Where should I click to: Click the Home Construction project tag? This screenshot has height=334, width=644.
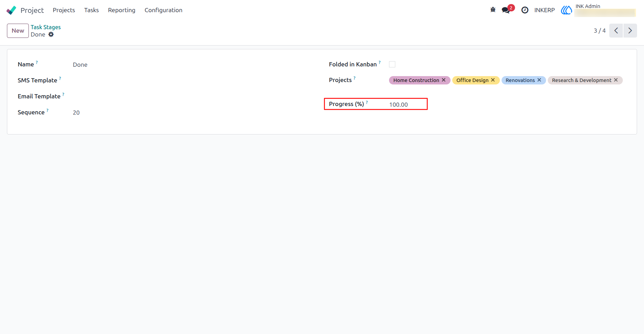(416, 80)
